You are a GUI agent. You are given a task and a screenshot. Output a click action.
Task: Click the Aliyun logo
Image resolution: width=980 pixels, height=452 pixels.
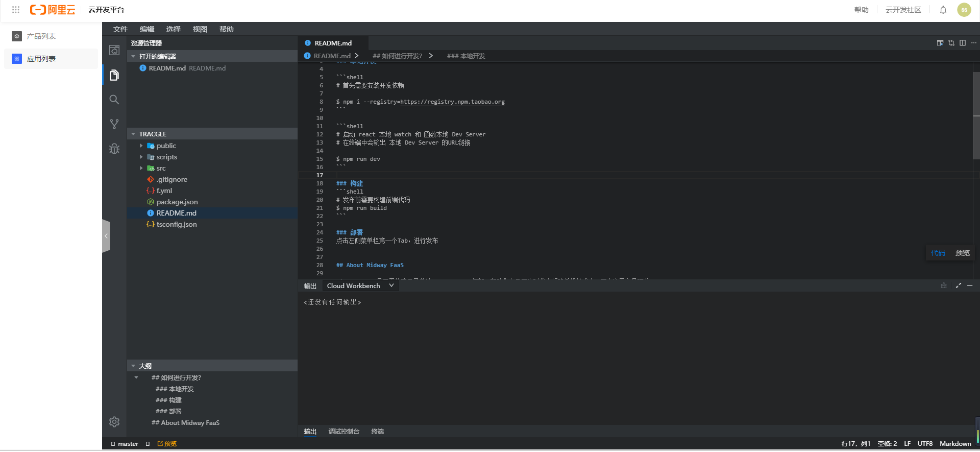click(53, 10)
